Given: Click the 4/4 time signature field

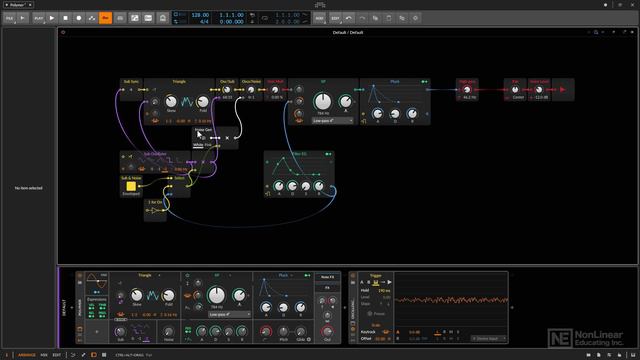Looking at the screenshot, I should (x=204, y=21).
